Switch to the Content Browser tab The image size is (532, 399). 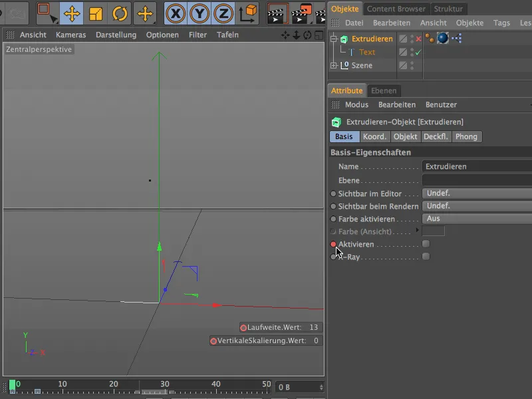pos(396,9)
